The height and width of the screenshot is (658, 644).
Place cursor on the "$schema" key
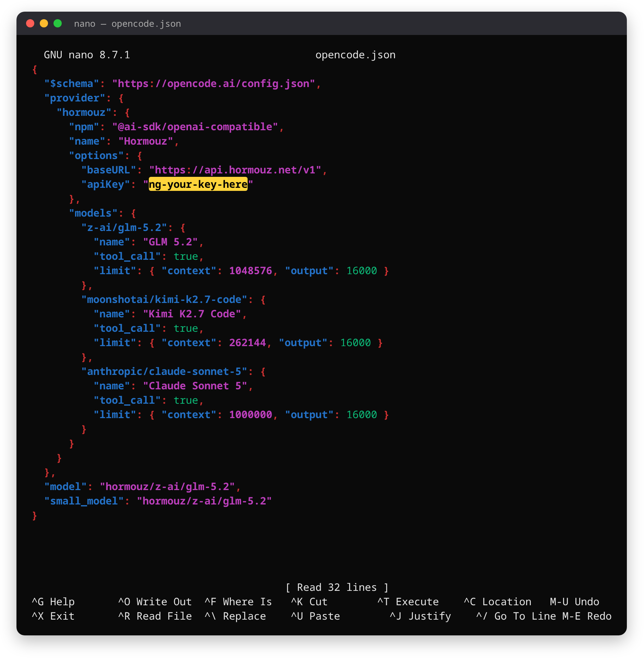click(72, 83)
